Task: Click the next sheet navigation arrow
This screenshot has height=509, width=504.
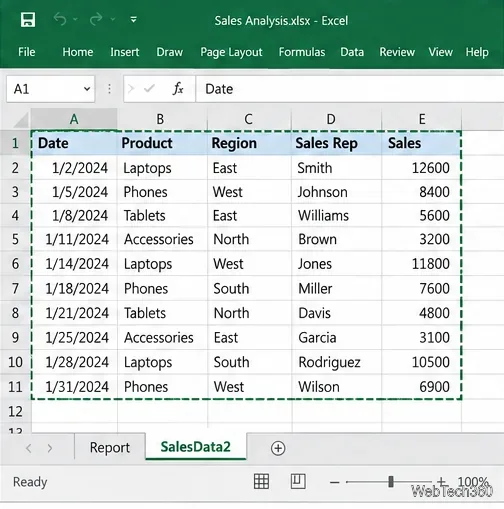Action: tap(50, 448)
